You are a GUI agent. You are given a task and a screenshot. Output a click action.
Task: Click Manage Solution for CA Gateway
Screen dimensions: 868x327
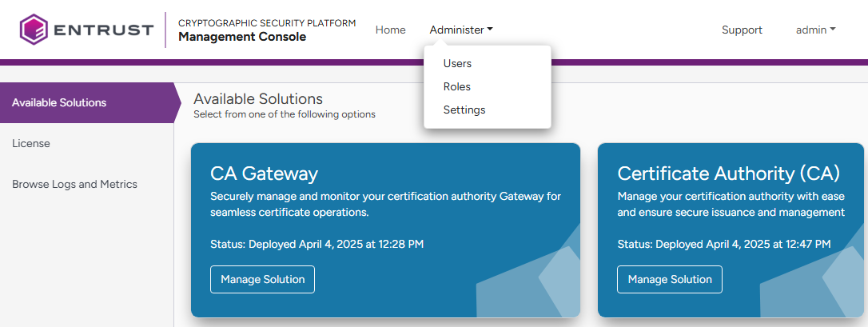coord(262,279)
